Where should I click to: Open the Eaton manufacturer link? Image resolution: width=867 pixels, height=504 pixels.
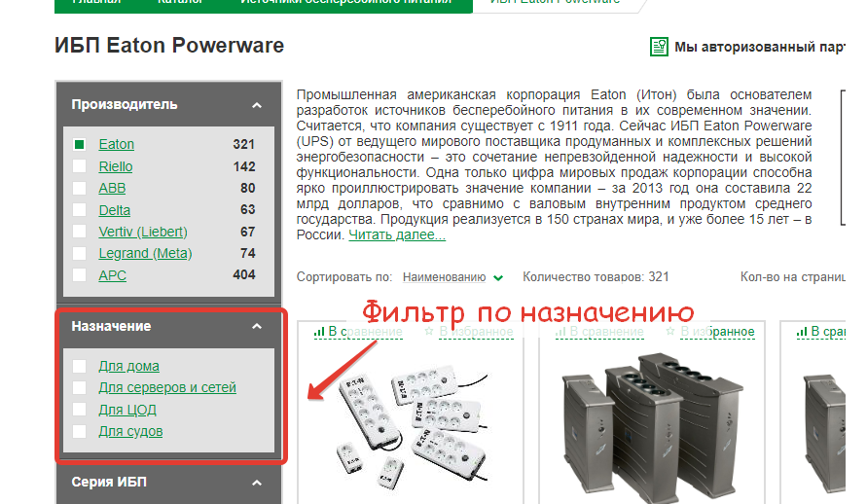[116, 144]
